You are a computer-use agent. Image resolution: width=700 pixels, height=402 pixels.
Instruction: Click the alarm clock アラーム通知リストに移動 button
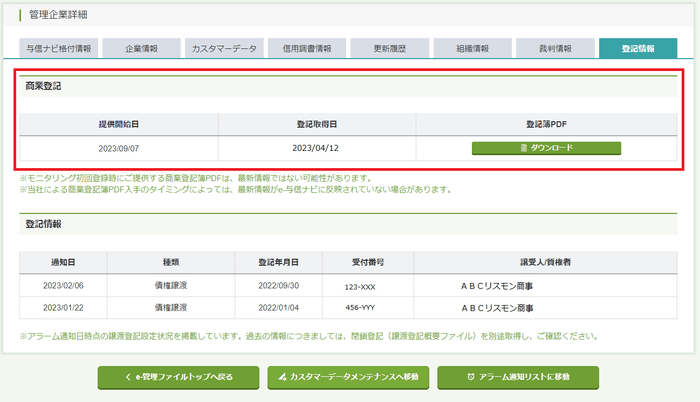524,377
